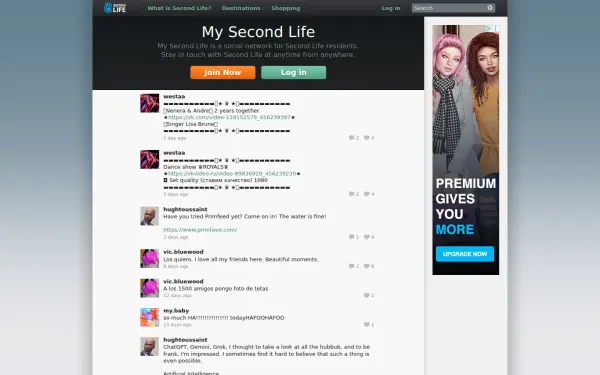Select the 'My Second Life' heading
The width and height of the screenshot is (600, 375).
click(x=258, y=32)
